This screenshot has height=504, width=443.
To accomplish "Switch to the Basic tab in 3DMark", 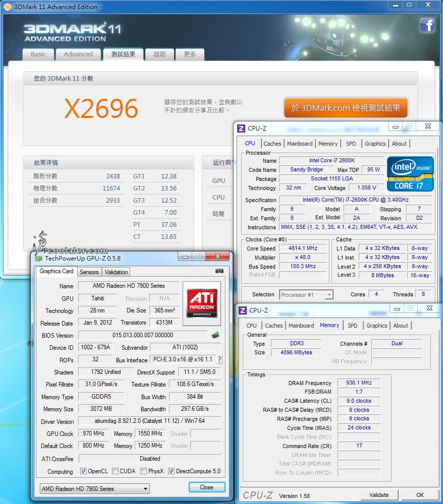I will coord(38,54).
